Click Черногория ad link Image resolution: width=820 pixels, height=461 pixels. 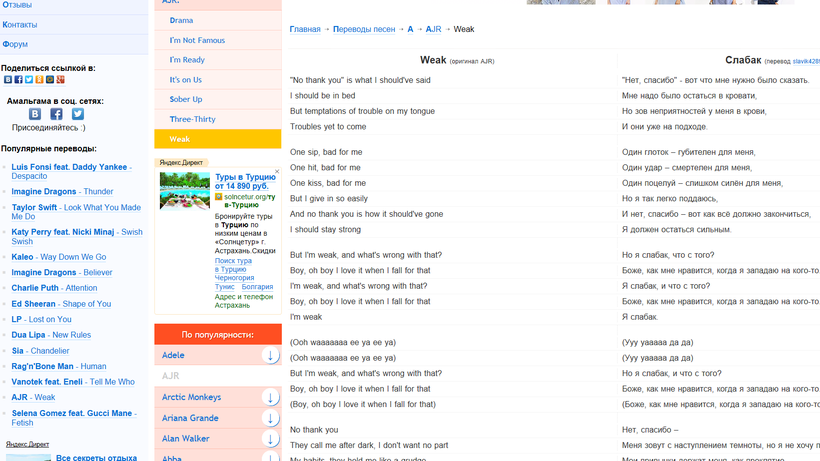234,278
